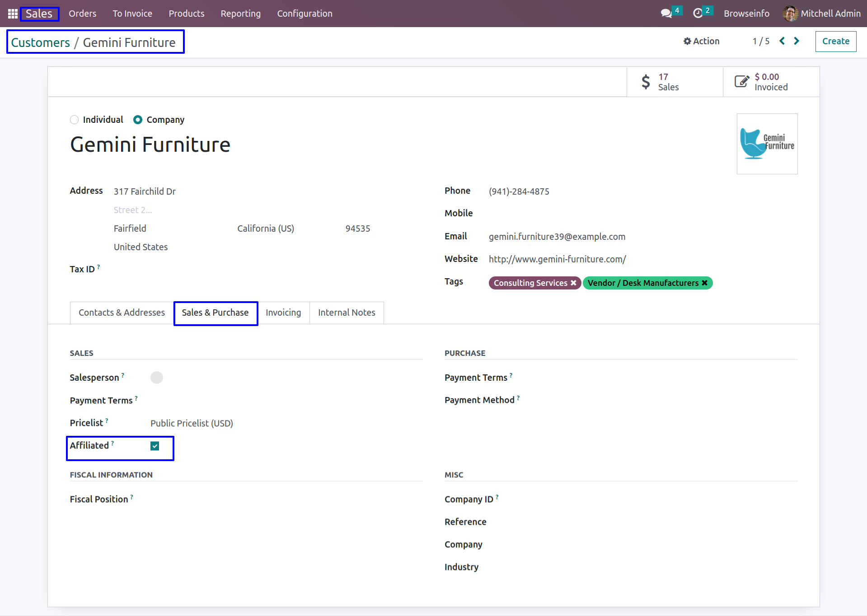Open the United States country field
Viewport: 867px width, 616px height.
141,247
